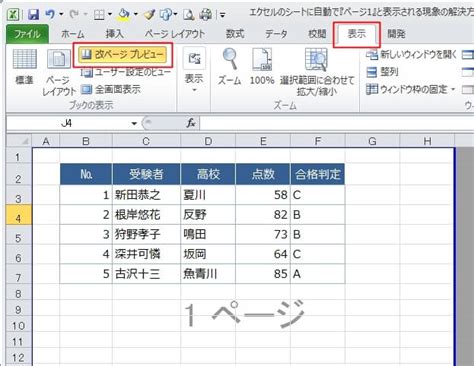Open the undo history dropdown

(61, 14)
